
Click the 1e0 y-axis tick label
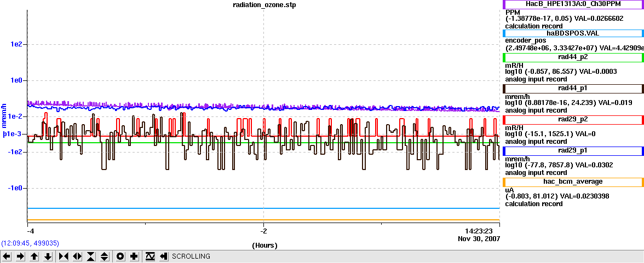pyautogui.click(x=18, y=80)
